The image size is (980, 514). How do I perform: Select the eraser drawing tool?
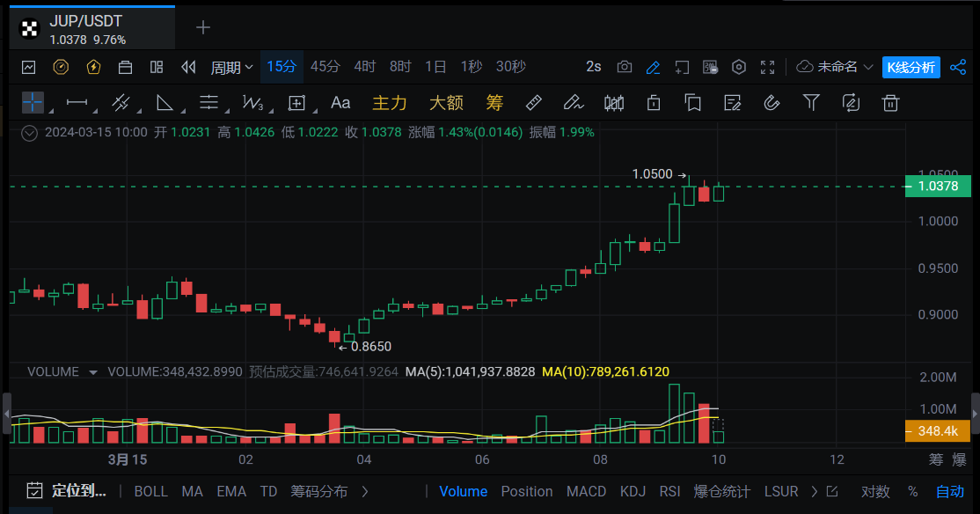[573, 103]
